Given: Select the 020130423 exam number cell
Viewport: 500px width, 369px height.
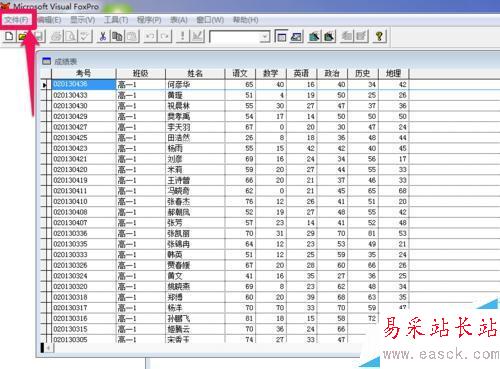Looking at the screenshot, I should tap(84, 148).
